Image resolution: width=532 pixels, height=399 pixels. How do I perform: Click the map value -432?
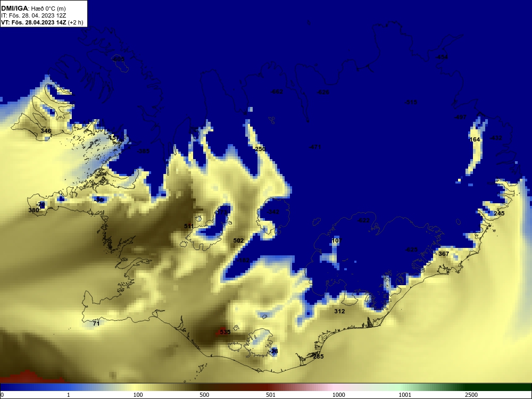(x=496, y=138)
